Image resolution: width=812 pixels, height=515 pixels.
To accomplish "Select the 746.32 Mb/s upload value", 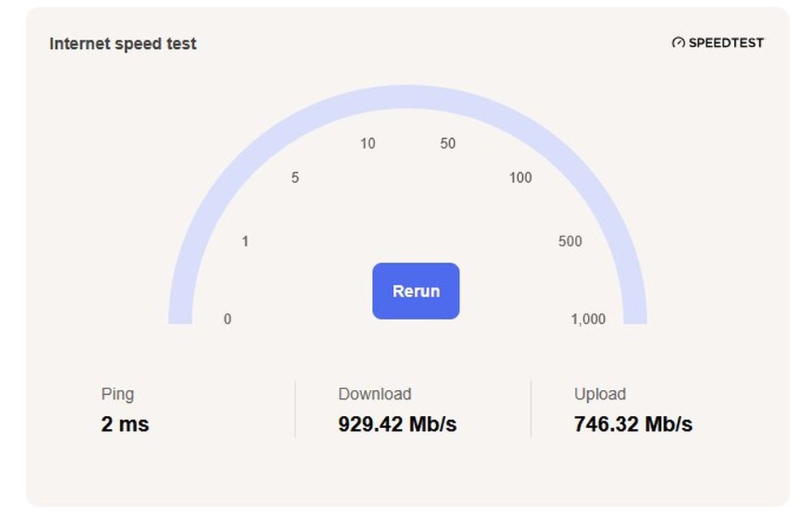I will 633,424.
